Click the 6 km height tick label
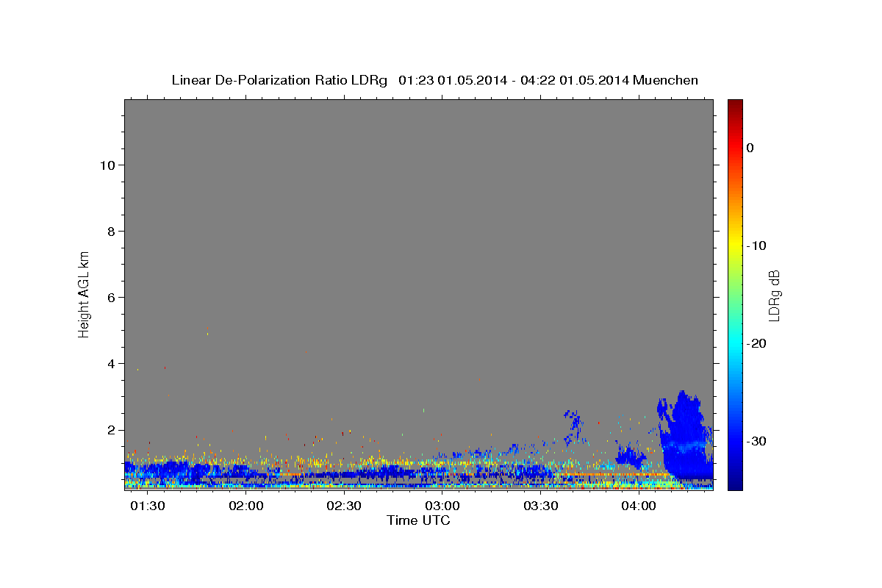The width and height of the screenshot is (882, 588). [x=110, y=297]
